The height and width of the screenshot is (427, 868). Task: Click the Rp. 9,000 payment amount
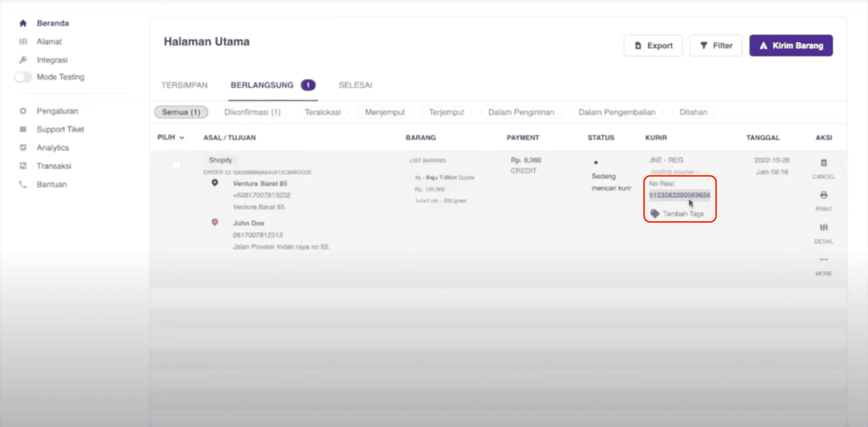click(526, 160)
